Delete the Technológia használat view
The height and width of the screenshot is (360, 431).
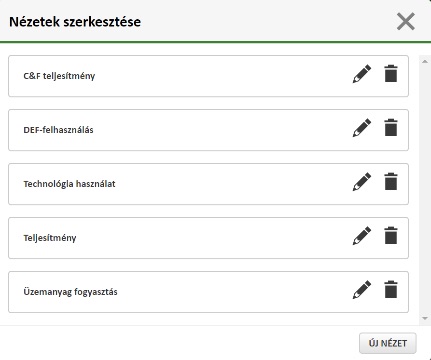coord(391,182)
